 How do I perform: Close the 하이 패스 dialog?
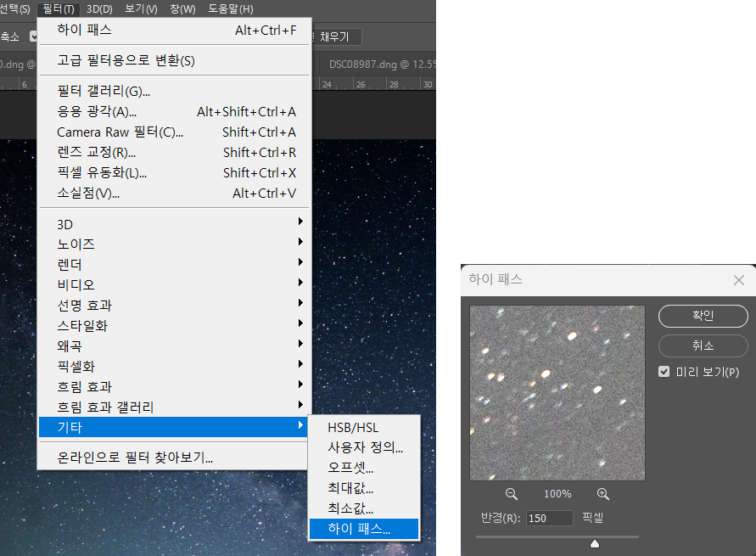click(739, 280)
